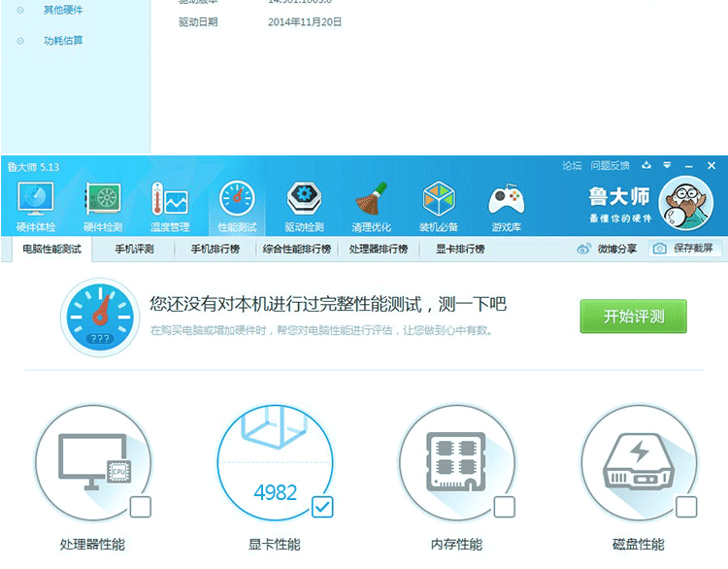Open the 论坛 forum link
The height and width of the screenshot is (569, 728).
tap(572, 165)
